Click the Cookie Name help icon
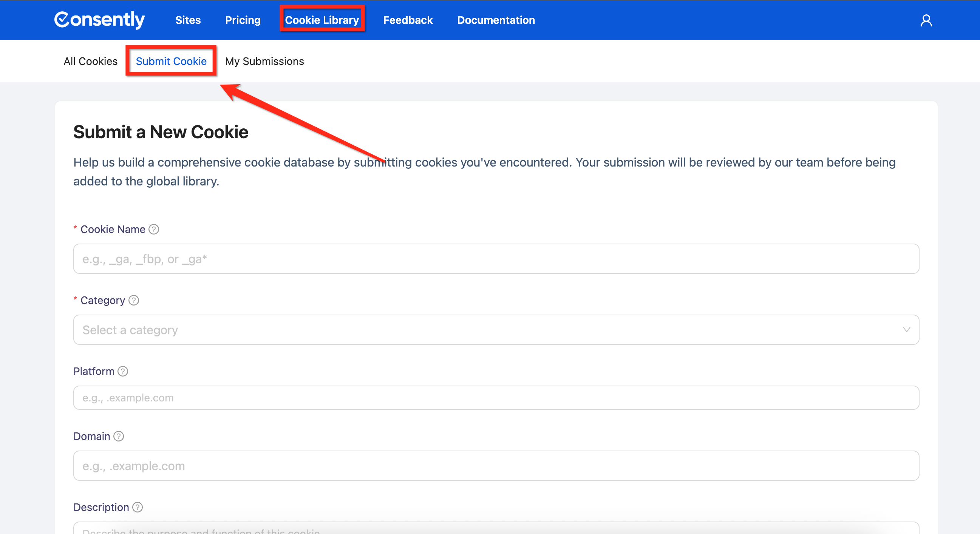This screenshot has height=534, width=980. pyautogui.click(x=153, y=229)
